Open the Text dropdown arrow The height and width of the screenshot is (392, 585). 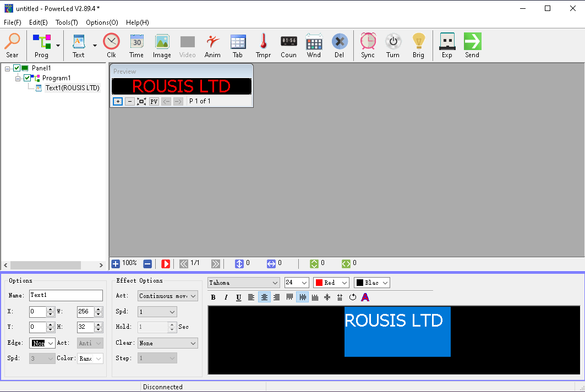point(95,46)
